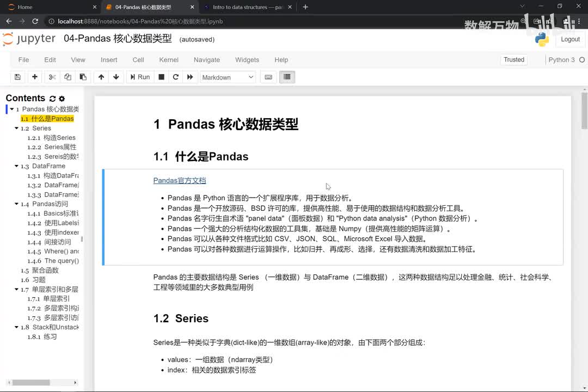The width and height of the screenshot is (588, 392).
Task: Open the View menu
Action: point(78,60)
